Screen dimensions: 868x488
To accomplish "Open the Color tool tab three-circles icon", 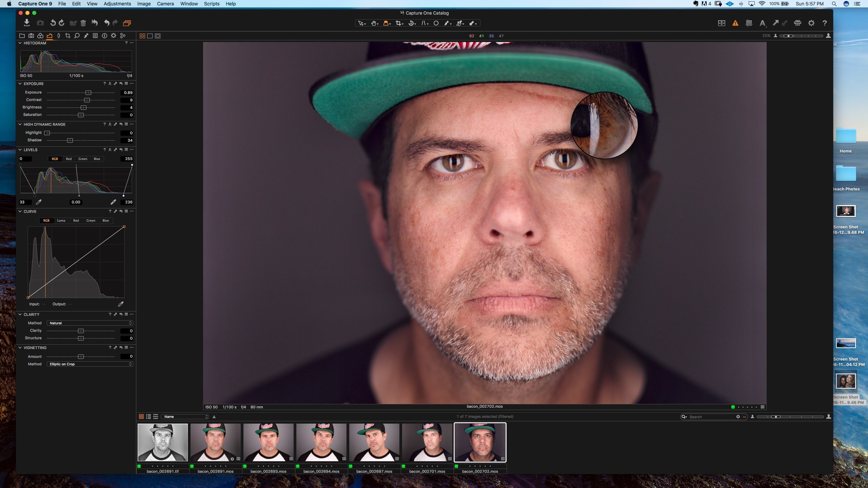I will [x=40, y=36].
